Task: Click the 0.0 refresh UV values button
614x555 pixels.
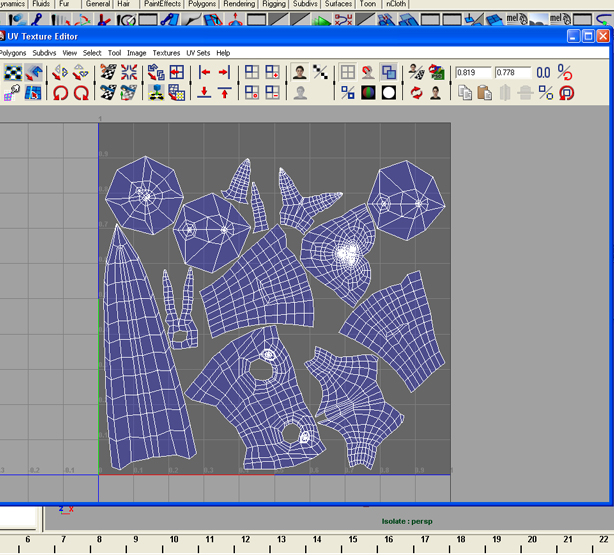Action: coord(543,73)
